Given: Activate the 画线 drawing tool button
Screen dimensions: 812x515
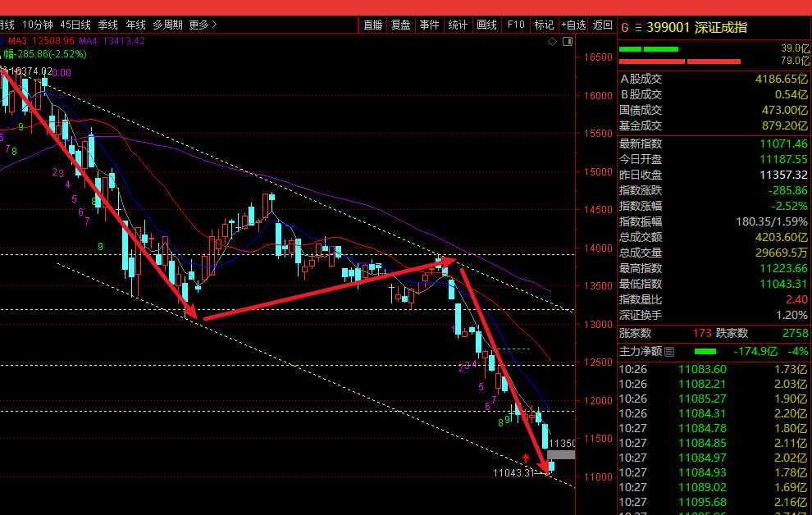Looking at the screenshot, I should click(486, 25).
